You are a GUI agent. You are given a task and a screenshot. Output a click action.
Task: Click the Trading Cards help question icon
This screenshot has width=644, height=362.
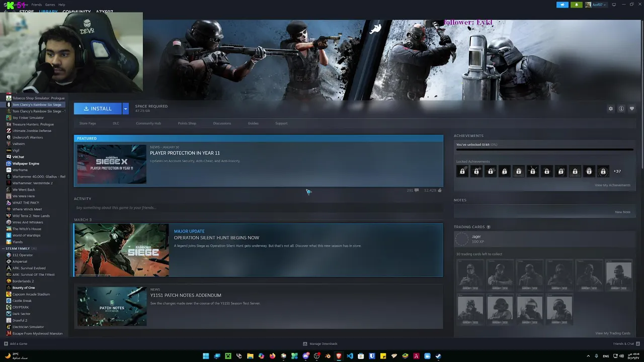point(489,227)
